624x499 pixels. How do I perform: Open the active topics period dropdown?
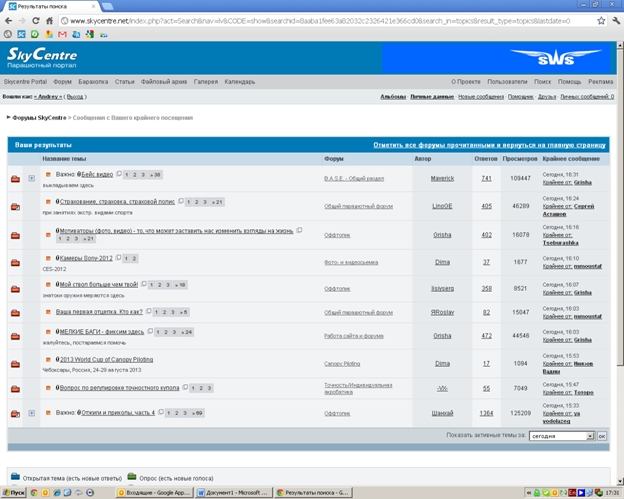tap(562, 436)
